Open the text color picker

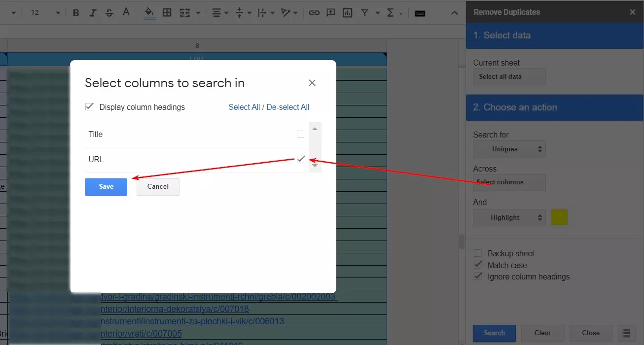point(126,12)
